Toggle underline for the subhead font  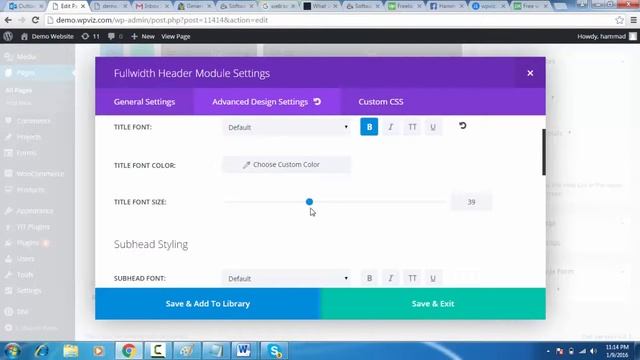(433, 278)
